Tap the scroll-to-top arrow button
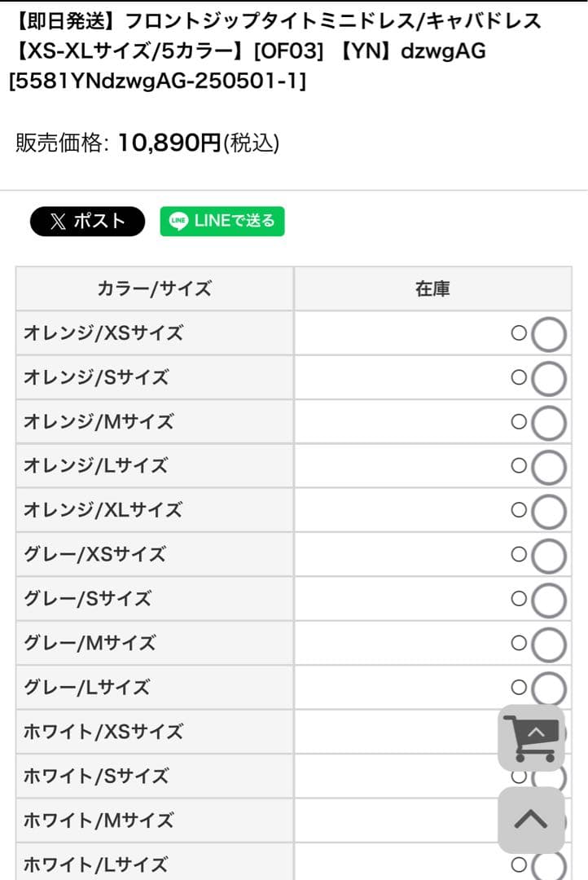588x880 pixels. click(531, 820)
